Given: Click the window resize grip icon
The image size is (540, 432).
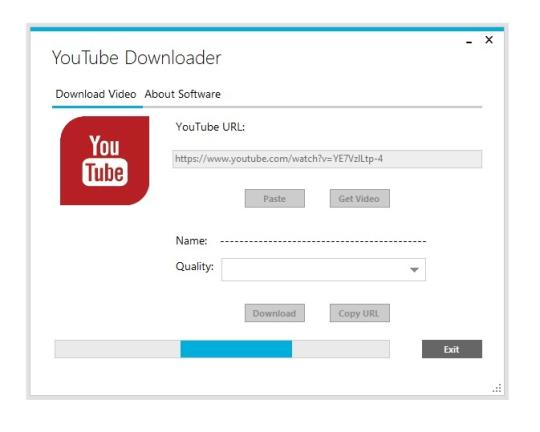Looking at the screenshot, I should (497, 388).
